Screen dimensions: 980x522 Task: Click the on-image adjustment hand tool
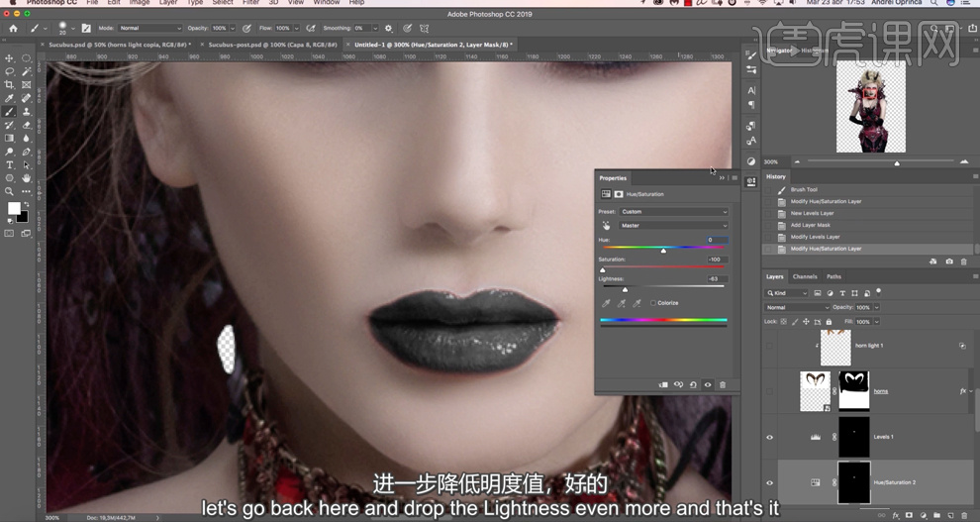click(606, 226)
